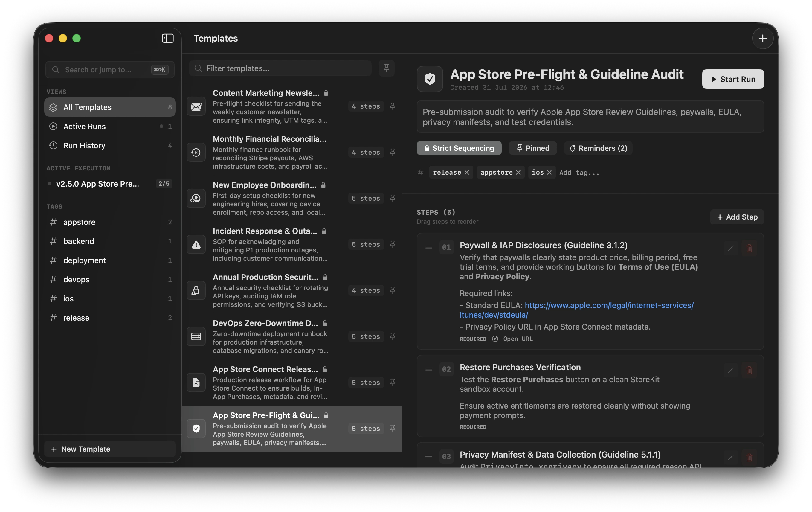Image resolution: width=812 pixels, height=512 pixels.
Task: Click the dollar-cycle icon of Monthly Financial Reconciliation
Action: [196, 153]
